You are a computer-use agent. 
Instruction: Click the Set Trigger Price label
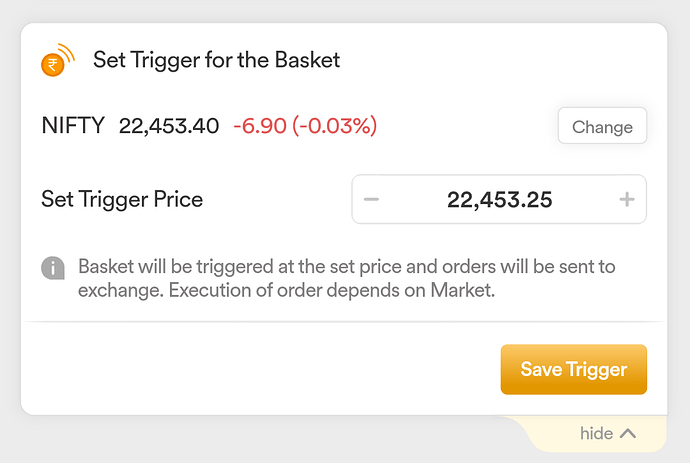(122, 199)
